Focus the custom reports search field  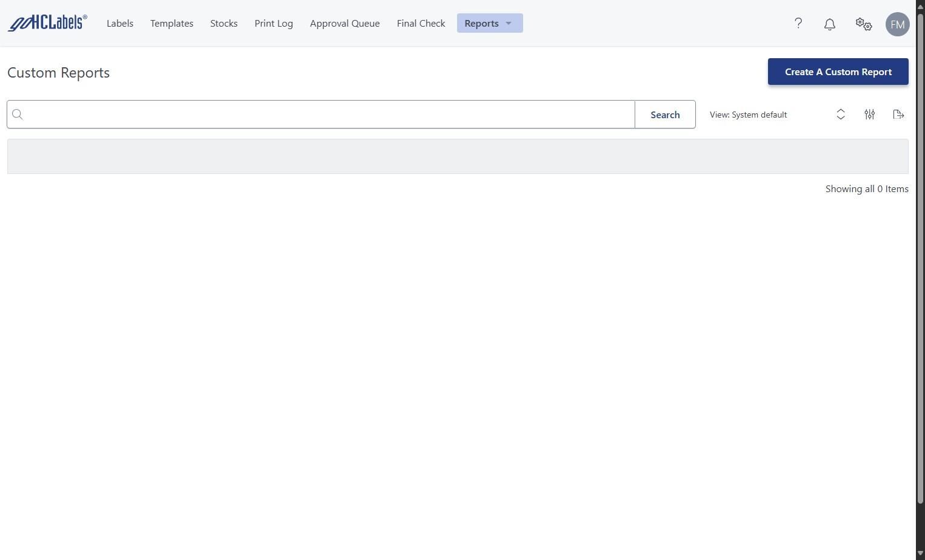click(321, 115)
